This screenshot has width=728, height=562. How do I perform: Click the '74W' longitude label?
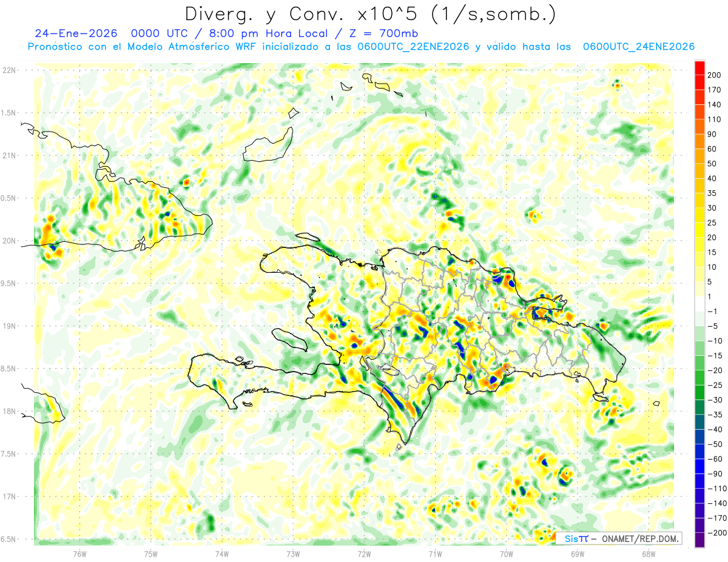click(221, 553)
